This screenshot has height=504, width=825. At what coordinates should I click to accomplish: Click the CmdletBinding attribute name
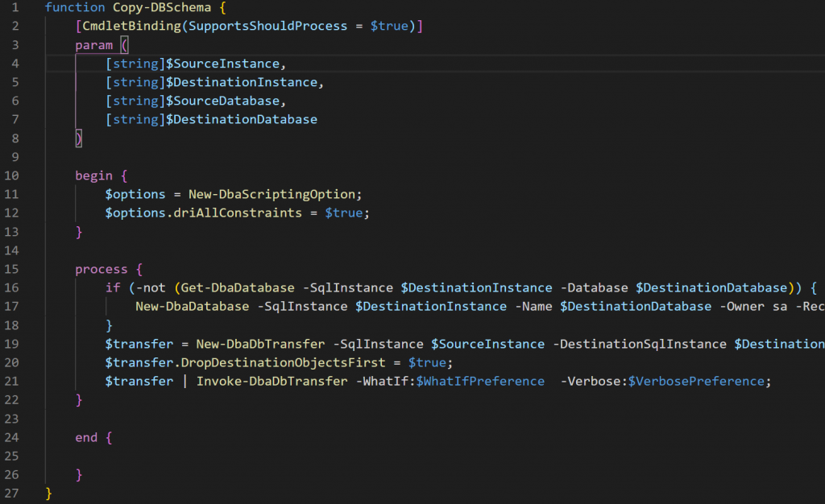point(131,26)
